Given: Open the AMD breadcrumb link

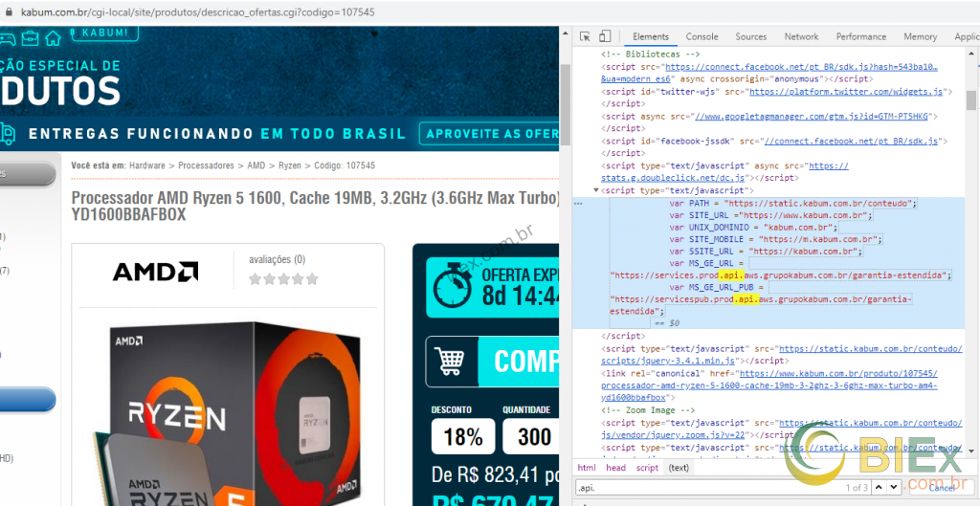Looking at the screenshot, I should [256, 165].
